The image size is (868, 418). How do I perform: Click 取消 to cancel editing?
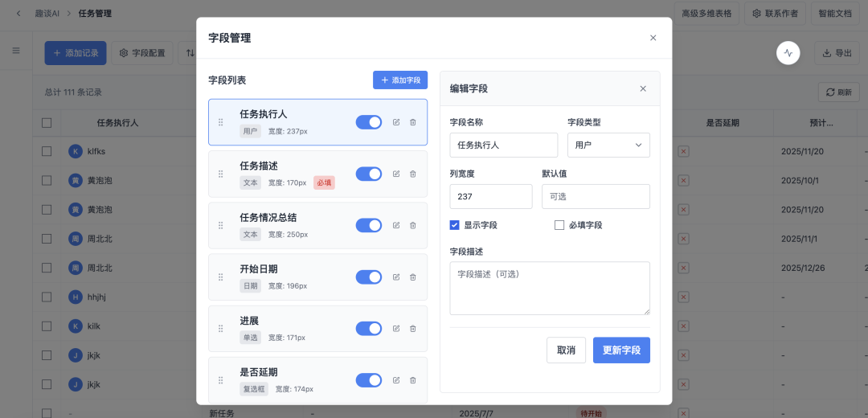point(566,350)
